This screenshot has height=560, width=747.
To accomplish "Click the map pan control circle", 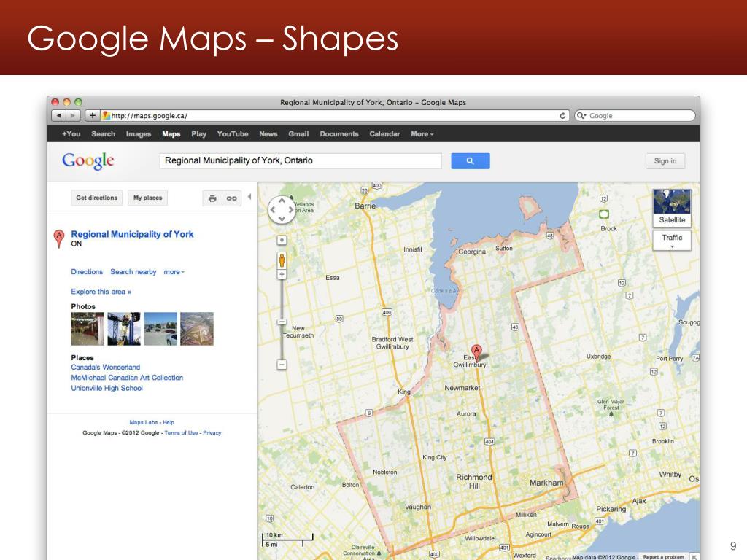I will click(x=282, y=209).
